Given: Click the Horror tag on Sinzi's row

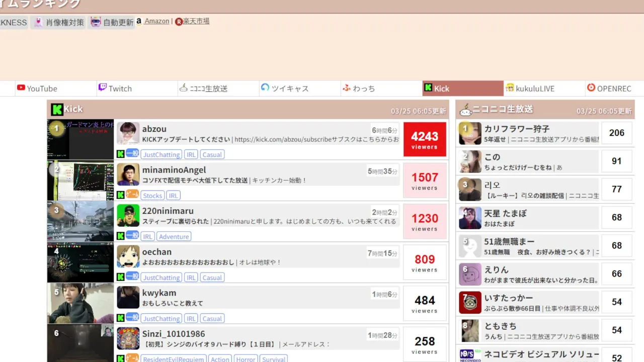Looking at the screenshot, I should point(246,359).
